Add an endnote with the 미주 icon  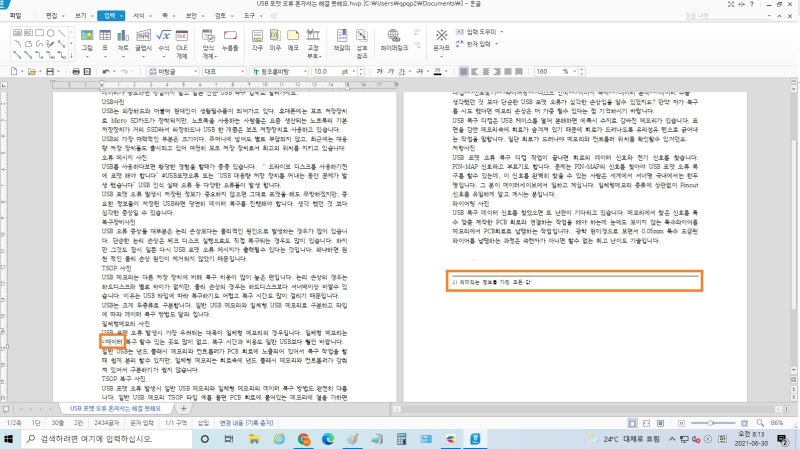click(x=275, y=40)
